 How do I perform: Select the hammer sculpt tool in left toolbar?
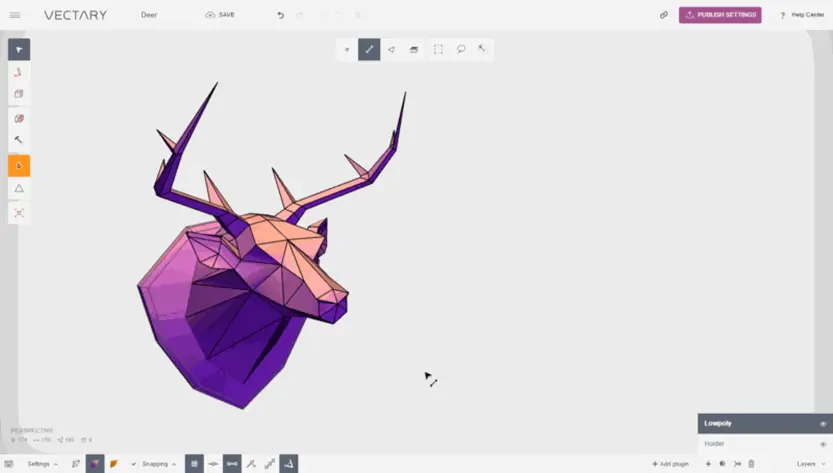click(x=19, y=140)
